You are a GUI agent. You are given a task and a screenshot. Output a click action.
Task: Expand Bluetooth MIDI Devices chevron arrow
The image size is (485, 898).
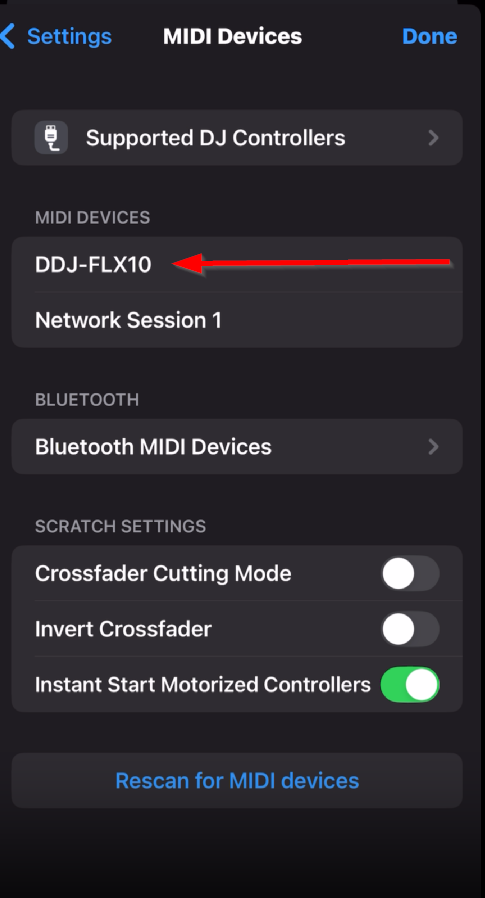pyautogui.click(x=433, y=446)
